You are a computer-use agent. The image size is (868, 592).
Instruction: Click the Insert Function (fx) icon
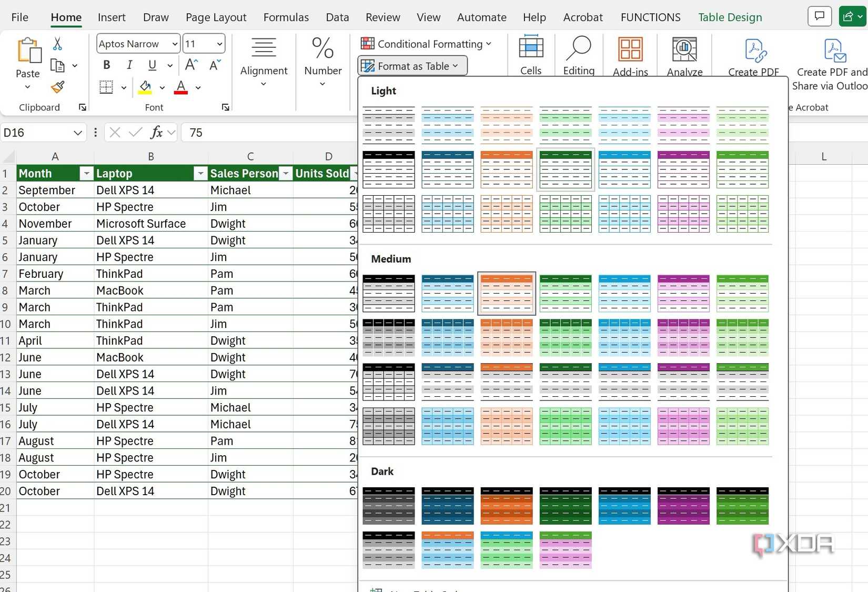[x=157, y=132]
